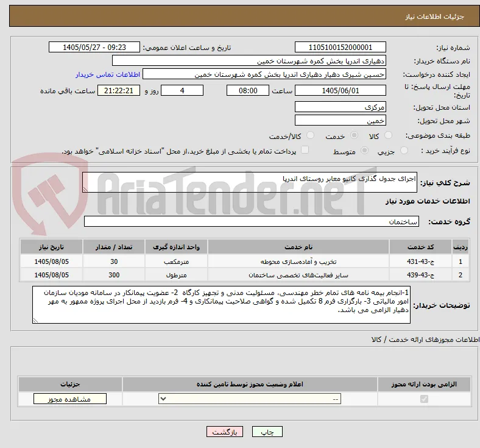480x448 pixels.
Task: Select the کالا radio button
Action: [388, 135]
